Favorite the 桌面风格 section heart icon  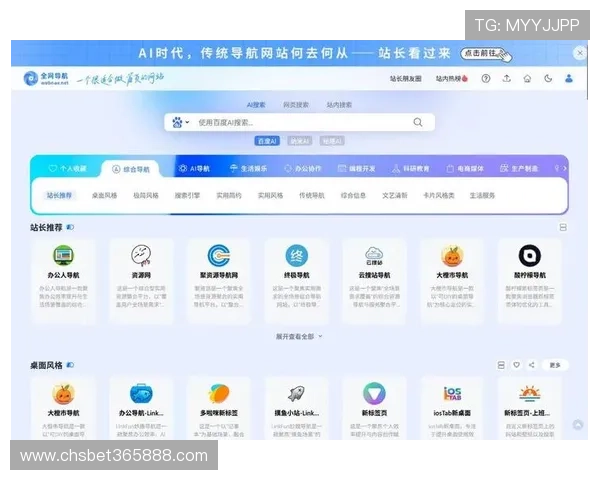[x=517, y=365]
